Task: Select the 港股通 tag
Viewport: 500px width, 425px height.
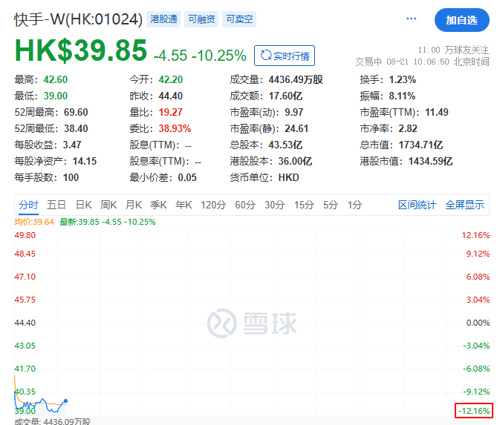Action: click(x=163, y=19)
